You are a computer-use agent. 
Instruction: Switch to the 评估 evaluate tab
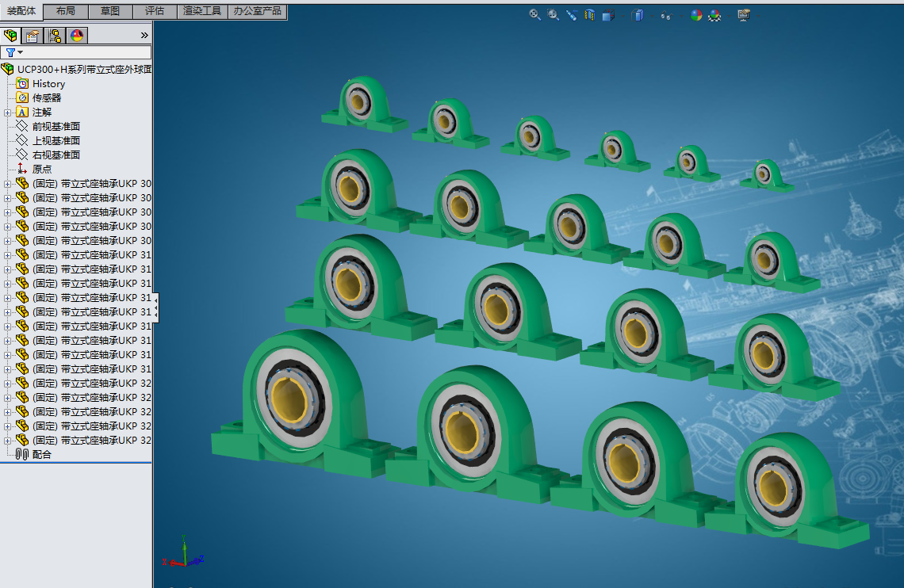[x=155, y=11]
